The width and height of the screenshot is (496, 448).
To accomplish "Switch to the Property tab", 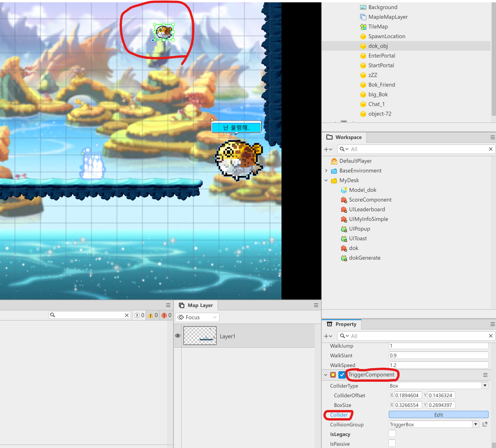I will (x=342, y=324).
